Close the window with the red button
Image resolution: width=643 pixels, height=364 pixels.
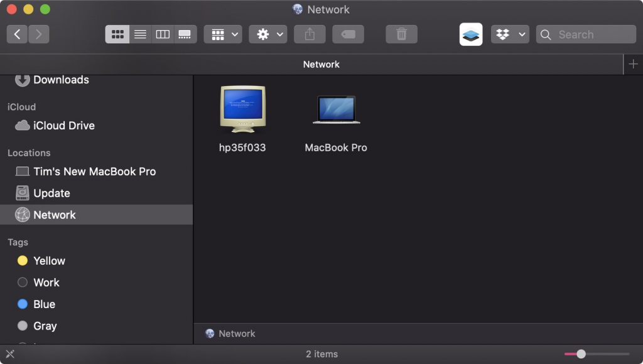pos(11,9)
